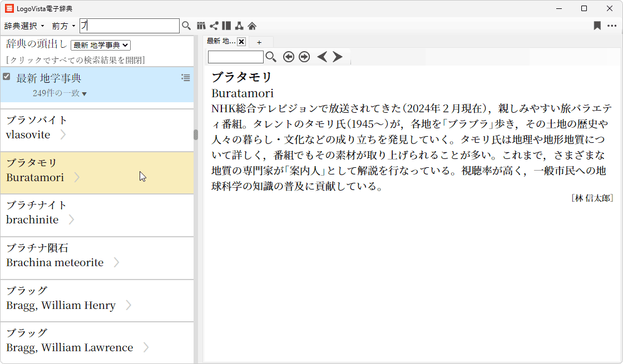
Task: Open the 最新 地学事典 combo box
Action: pyautogui.click(x=101, y=45)
